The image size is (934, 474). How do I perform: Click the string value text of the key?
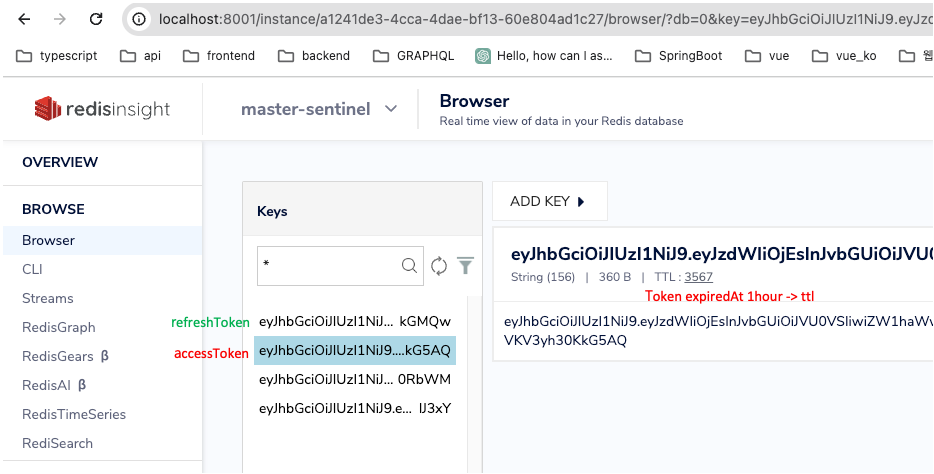(x=718, y=331)
